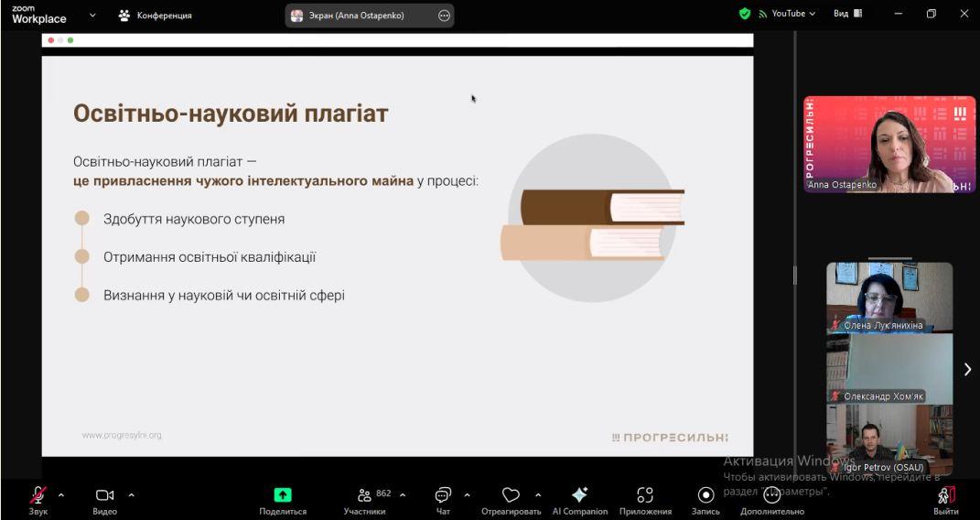The height and width of the screenshot is (520, 980).
Task: Start recording with the Запись button
Action: click(705, 500)
